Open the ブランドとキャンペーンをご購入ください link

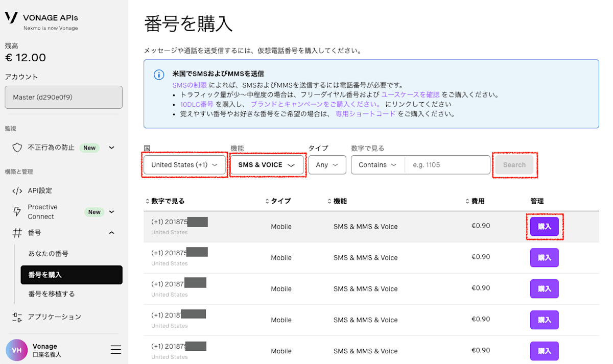[x=315, y=104]
